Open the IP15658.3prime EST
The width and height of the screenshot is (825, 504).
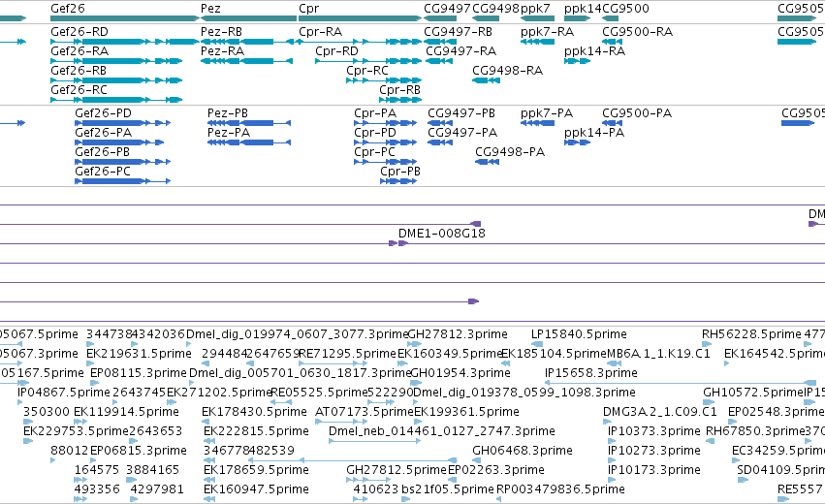tap(590, 373)
